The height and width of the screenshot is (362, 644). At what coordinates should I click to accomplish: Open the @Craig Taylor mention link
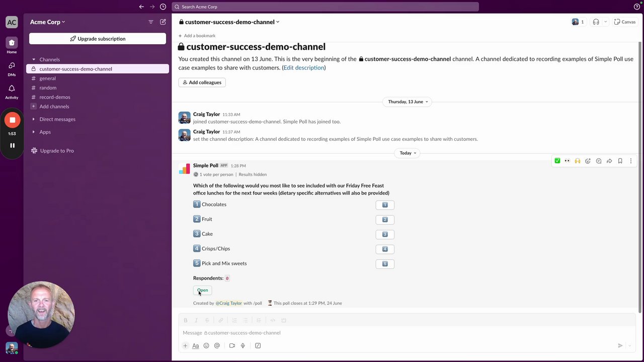click(229, 303)
